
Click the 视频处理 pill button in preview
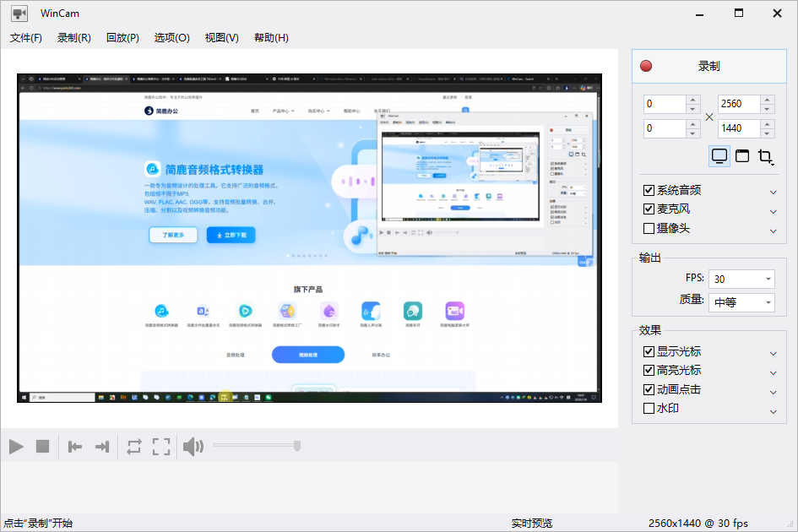[308, 355]
